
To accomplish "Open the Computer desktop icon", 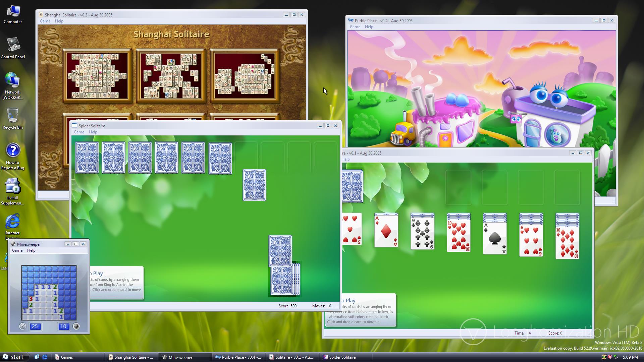I will click(13, 14).
